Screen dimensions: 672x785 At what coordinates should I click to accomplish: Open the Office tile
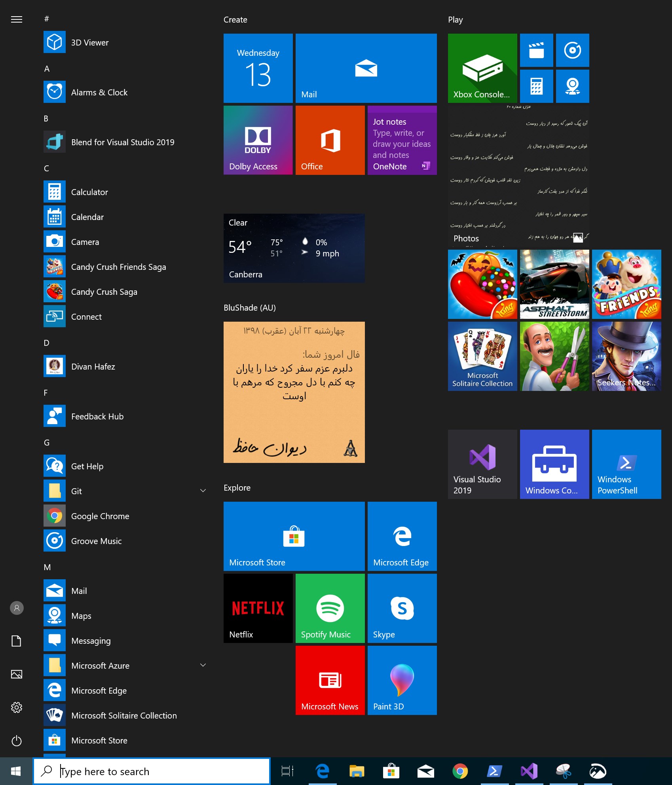point(330,140)
